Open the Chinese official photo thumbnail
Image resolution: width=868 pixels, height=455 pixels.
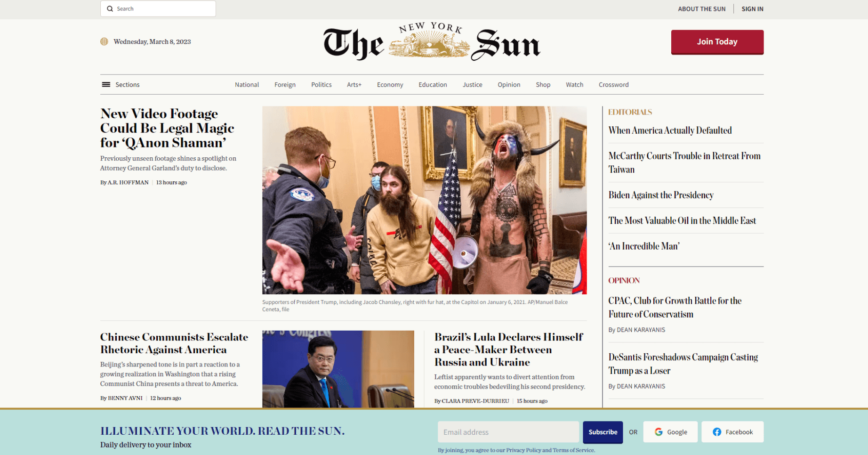pos(338,369)
